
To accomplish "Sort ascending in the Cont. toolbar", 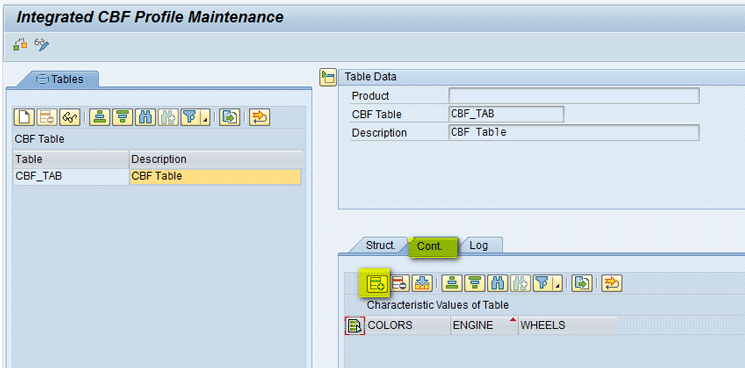I will coord(451,283).
